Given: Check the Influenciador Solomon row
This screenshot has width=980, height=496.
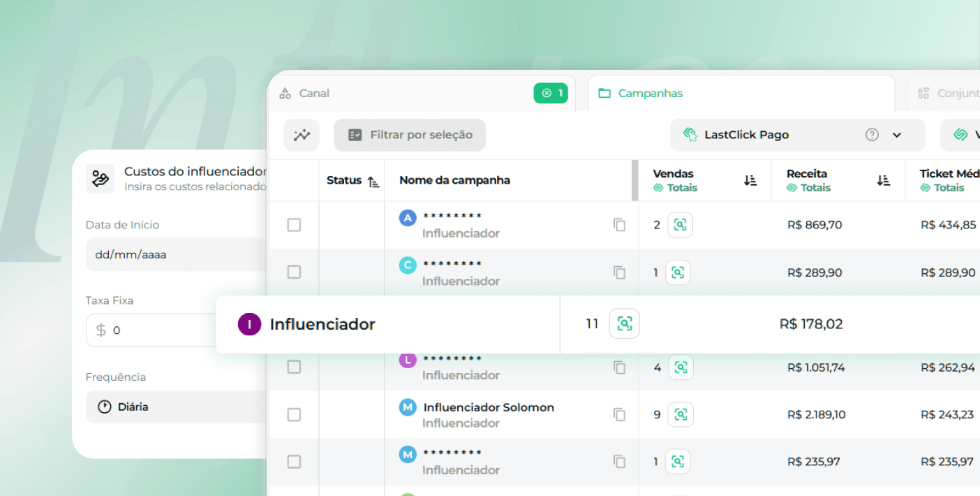Looking at the screenshot, I should (294, 415).
